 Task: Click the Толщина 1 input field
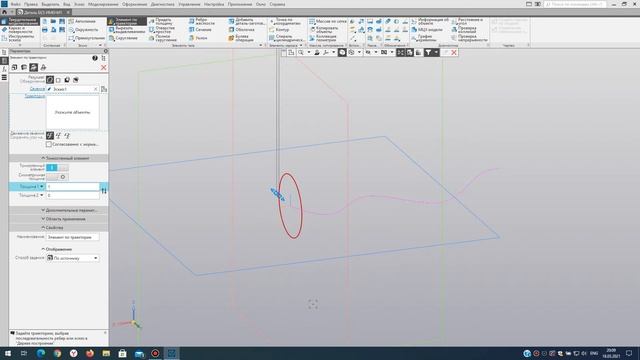tap(73, 187)
